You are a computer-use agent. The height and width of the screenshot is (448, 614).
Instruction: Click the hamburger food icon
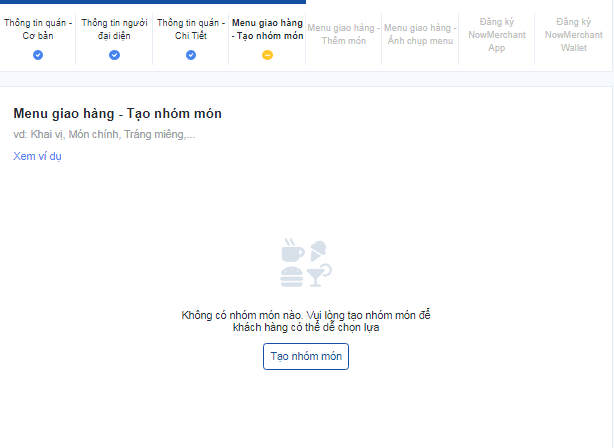coord(292,276)
